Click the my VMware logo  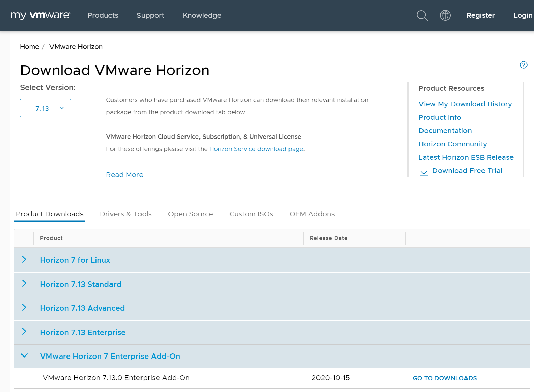(x=40, y=15)
